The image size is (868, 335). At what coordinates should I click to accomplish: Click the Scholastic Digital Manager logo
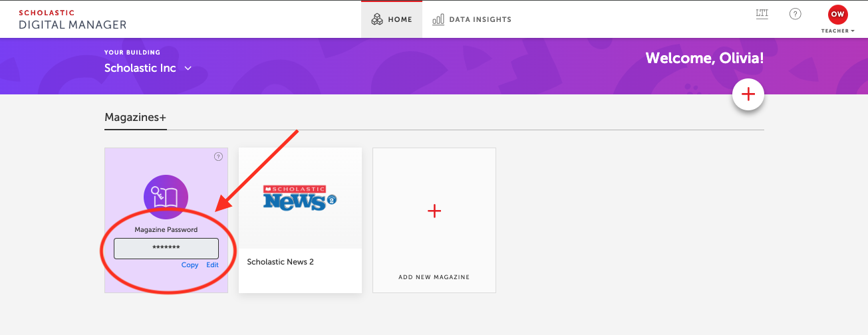pyautogui.click(x=72, y=20)
